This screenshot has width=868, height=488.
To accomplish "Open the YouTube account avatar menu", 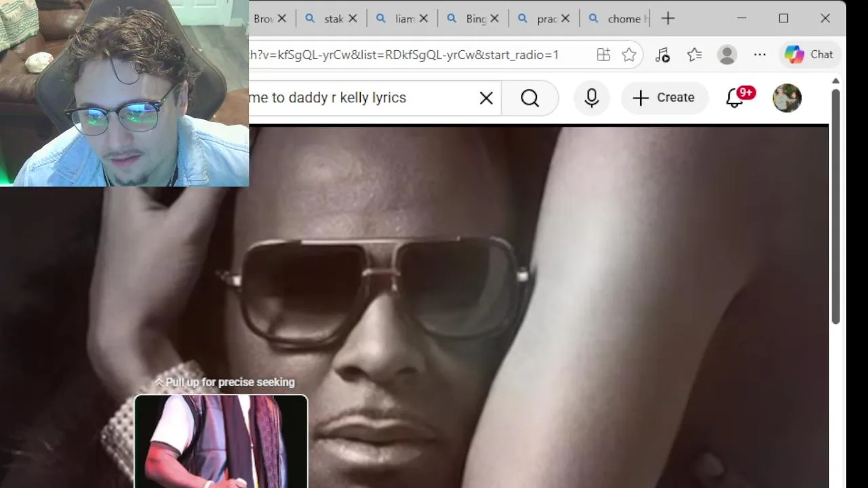I will pyautogui.click(x=787, y=98).
